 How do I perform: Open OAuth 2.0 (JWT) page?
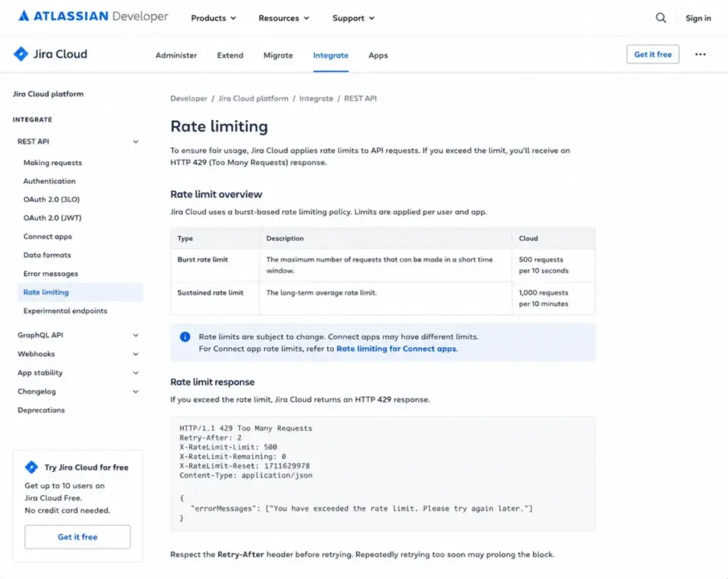(x=53, y=218)
